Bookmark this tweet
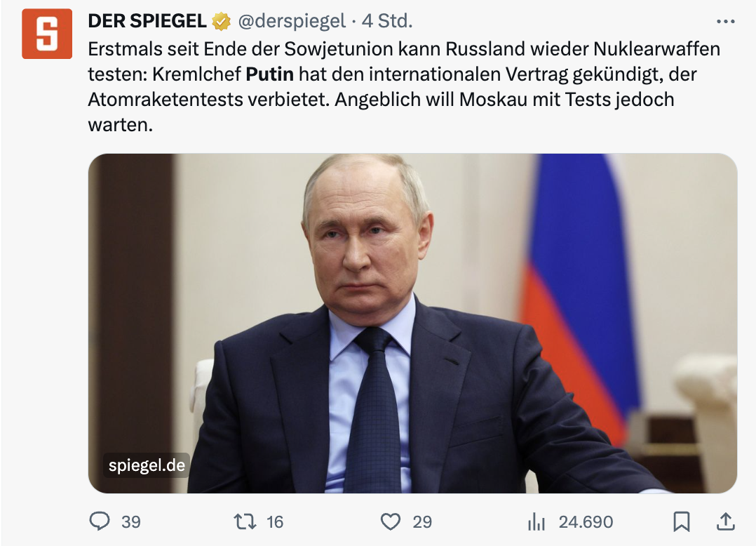The height and width of the screenshot is (546, 756). tap(681, 521)
